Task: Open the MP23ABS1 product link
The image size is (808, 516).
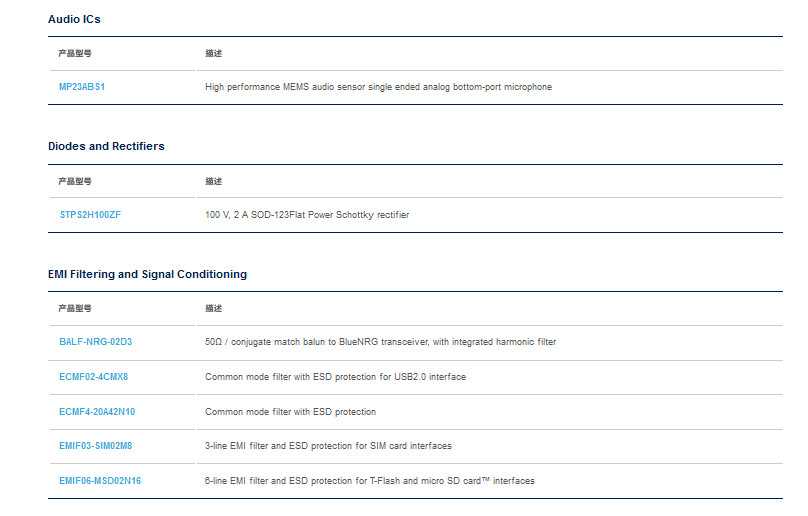Action: [82, 87]
